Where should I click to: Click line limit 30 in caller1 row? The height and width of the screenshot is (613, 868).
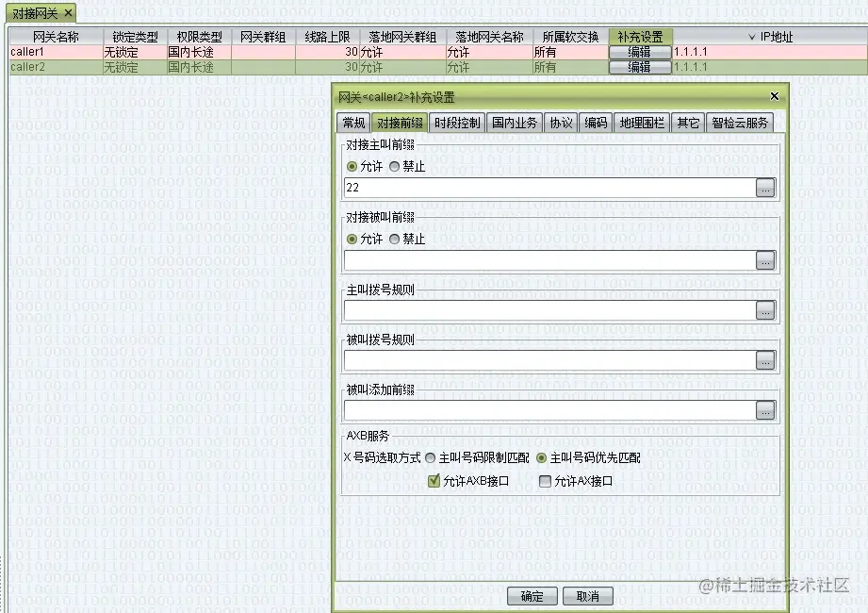point(327,52)
